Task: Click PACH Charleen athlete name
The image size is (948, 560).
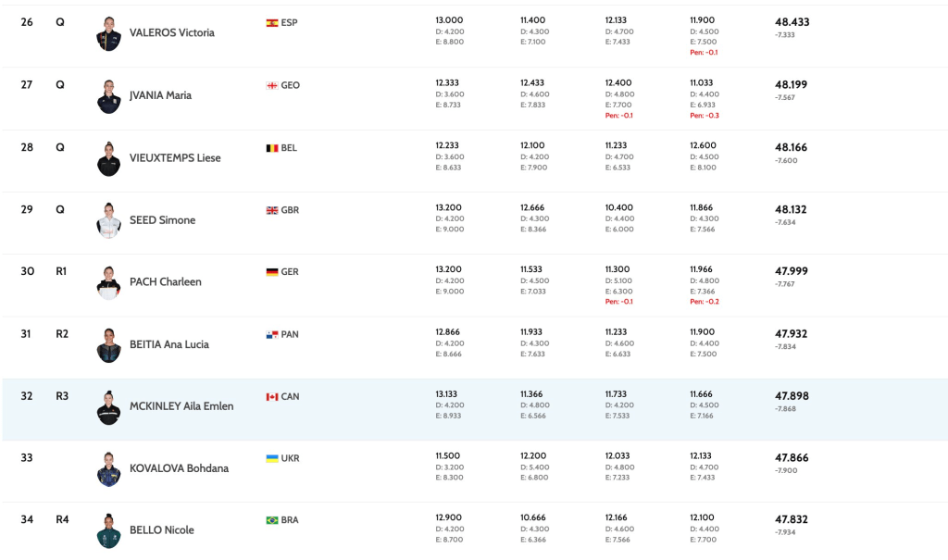Action: pyautogui.click(x=166, y=281)
